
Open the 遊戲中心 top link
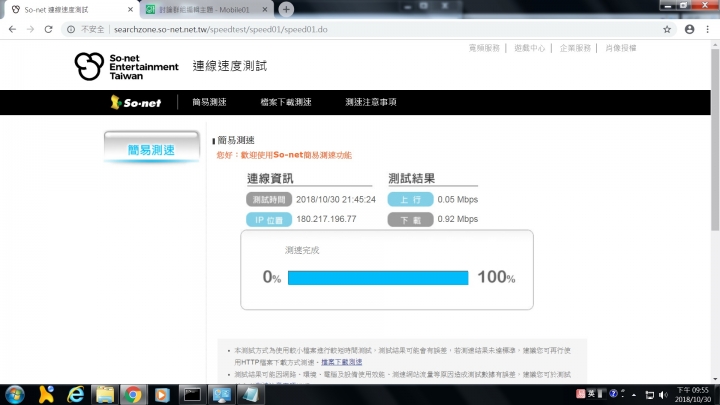(x=529, y=48)
